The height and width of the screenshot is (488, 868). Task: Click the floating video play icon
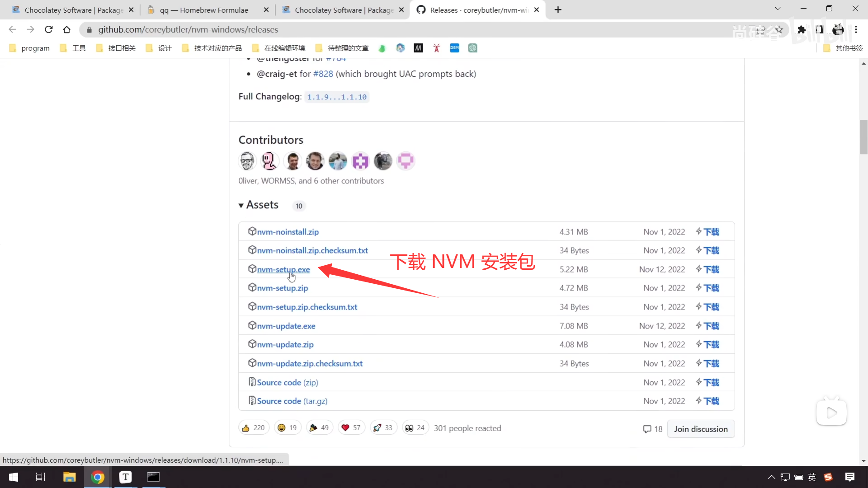(831, 412)
